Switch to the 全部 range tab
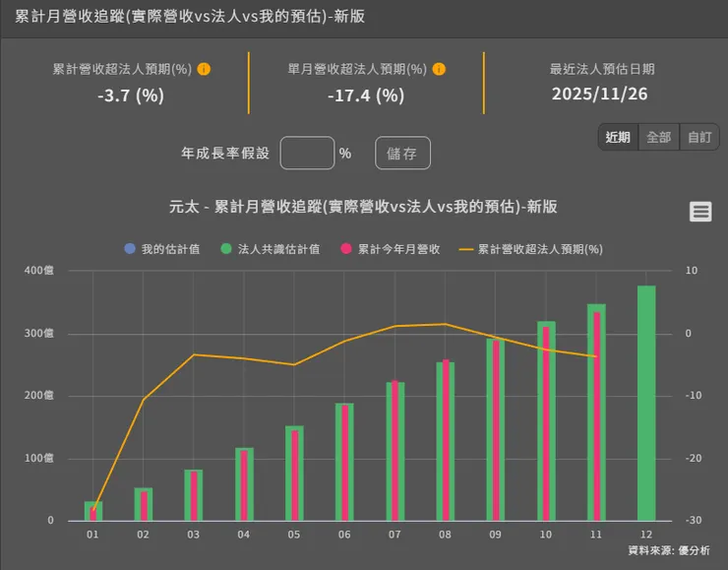Screen dimensions: 728x570 659,137
